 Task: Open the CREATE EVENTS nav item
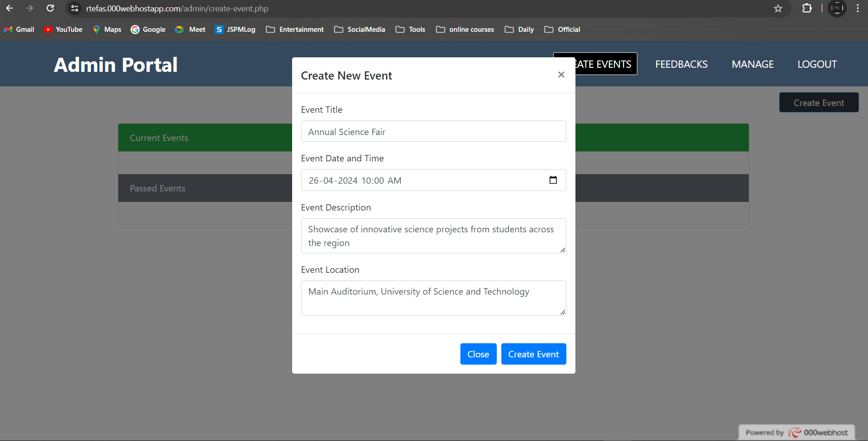pyautogui.click(x=606, y=64)
